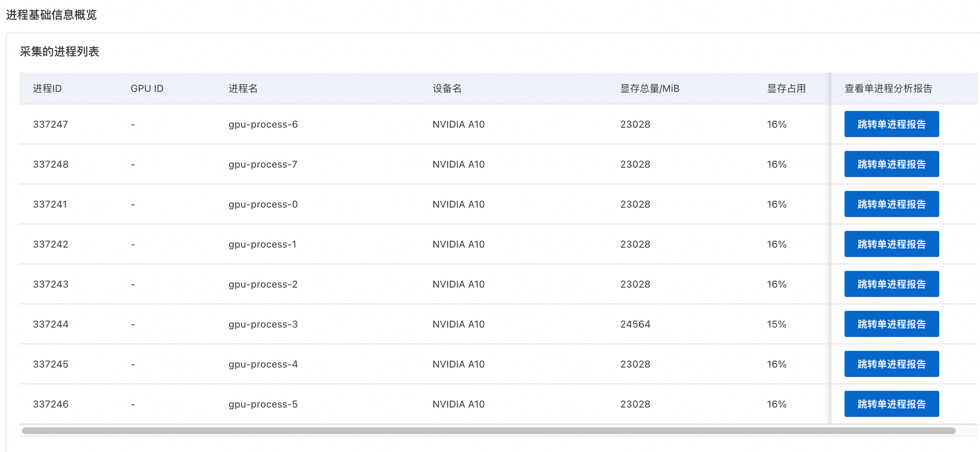The height and width of the screenshot is (452, 980).
Task: Click the 显存占用 column header
Action: pos(786,89)
